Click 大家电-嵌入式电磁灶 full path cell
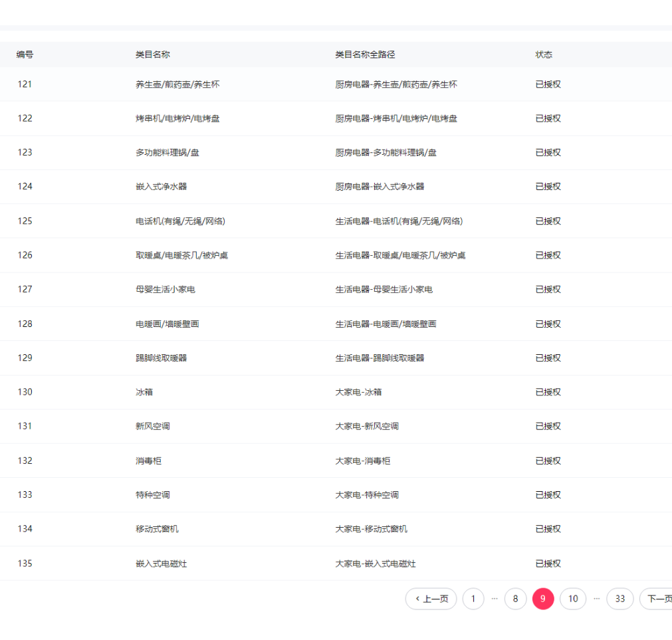Viewport: 672px width, 640px height. pyautogui.click(x=376, y=564)
